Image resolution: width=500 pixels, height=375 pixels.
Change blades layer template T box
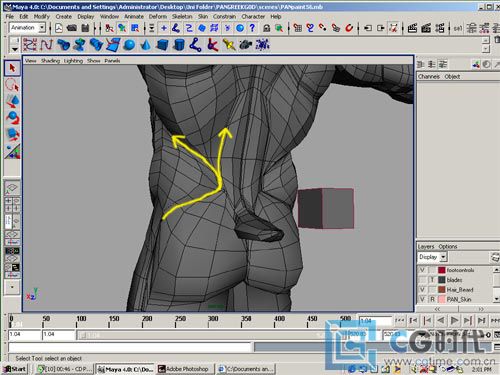pyautogui.click(x=432, y=280)
